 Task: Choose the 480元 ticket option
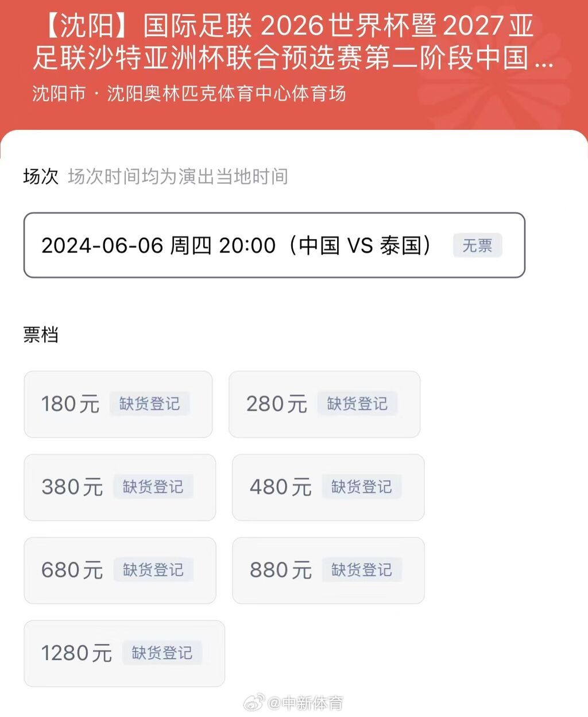328,487
